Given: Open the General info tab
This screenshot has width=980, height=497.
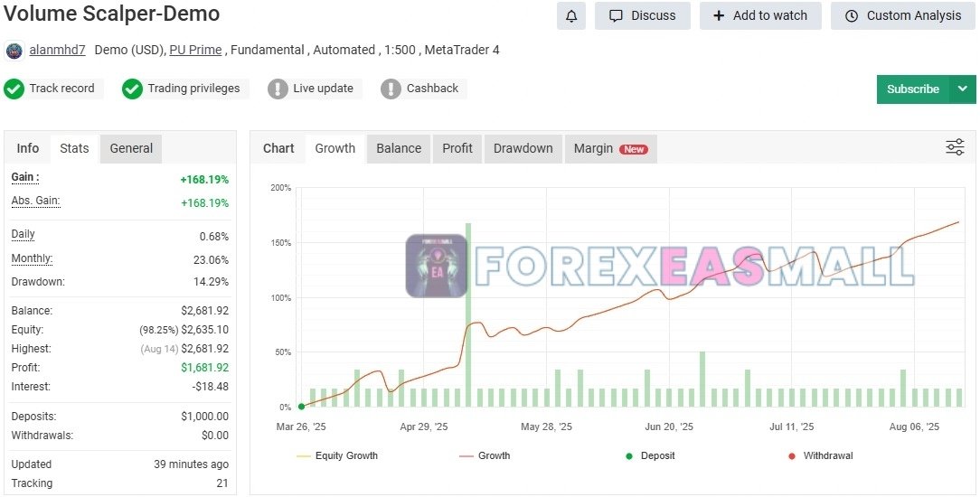Looking at the screenshot, I should pos(131,148).
